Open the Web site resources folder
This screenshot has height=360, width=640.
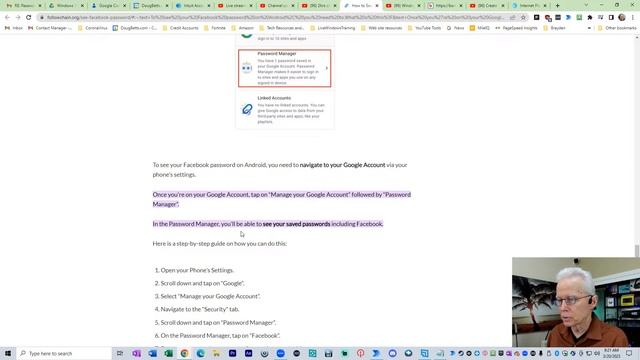point(381,28)
